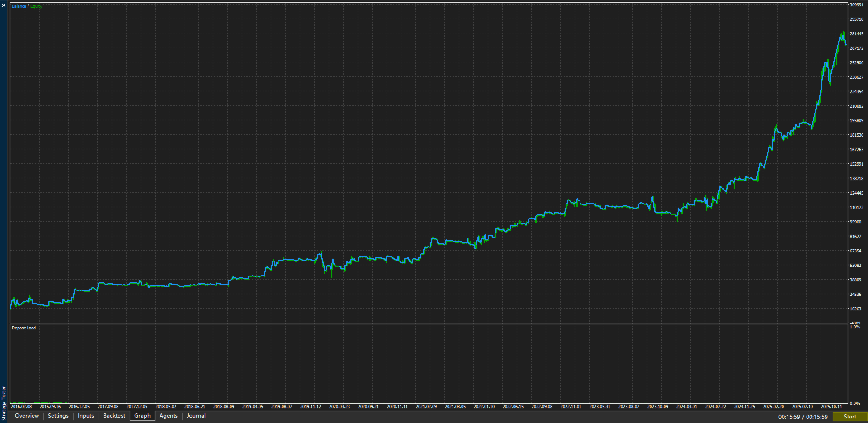Image resolution: width=868 pixels, height=423 pixels.
Task: Click the 1.0% deposit load value
Action: (855, 327)
